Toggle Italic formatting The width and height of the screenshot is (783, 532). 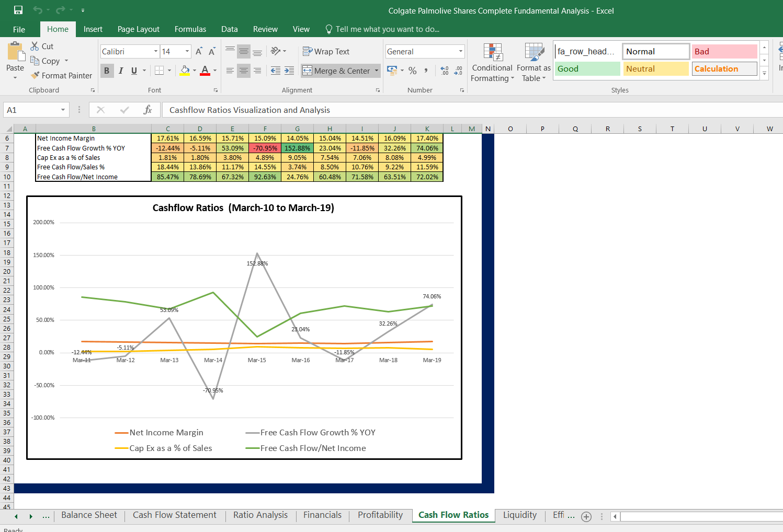pos(121,71)
